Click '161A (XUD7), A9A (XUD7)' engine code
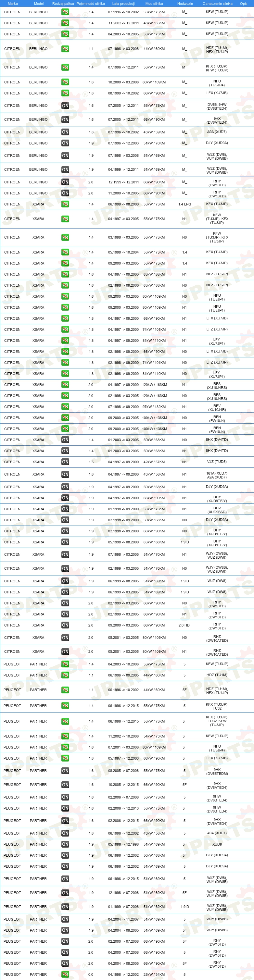Screen dimensions: 254x980 (x=217, y=475)
